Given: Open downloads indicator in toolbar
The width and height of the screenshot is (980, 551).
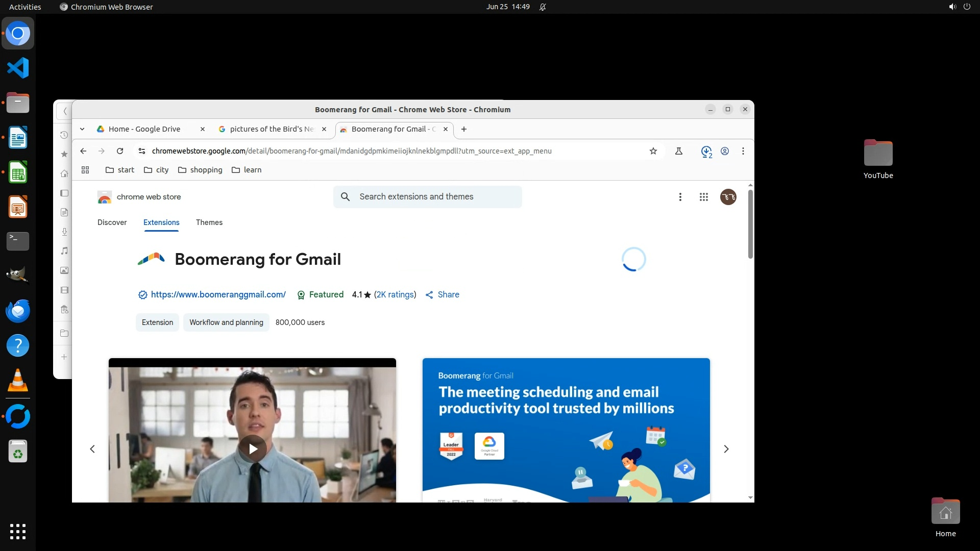Looking at the screenshot, I should coord(706,152).
